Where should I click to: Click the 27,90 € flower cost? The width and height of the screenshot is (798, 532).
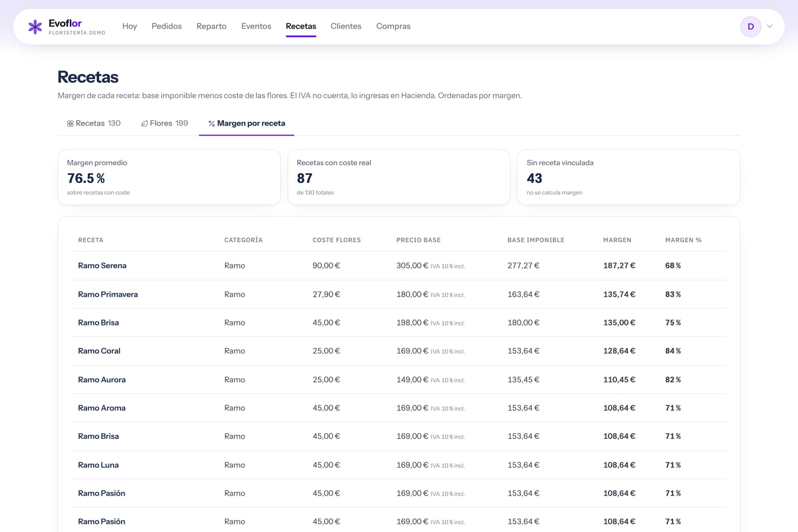326,294
